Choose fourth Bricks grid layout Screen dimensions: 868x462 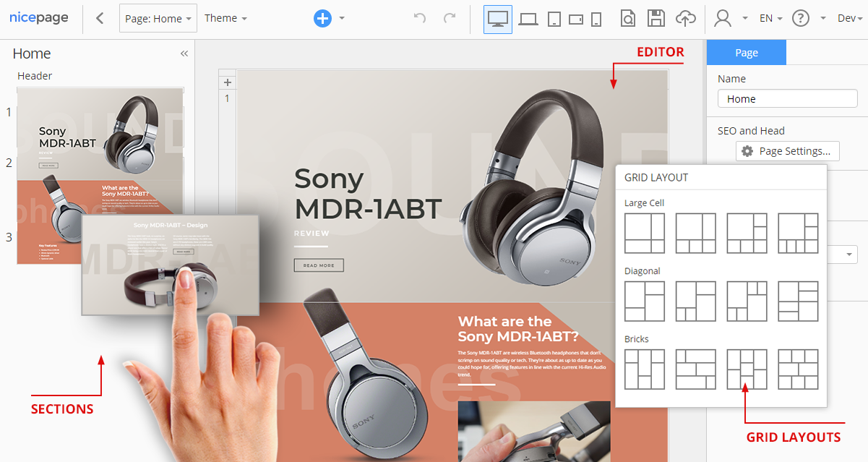798,369
